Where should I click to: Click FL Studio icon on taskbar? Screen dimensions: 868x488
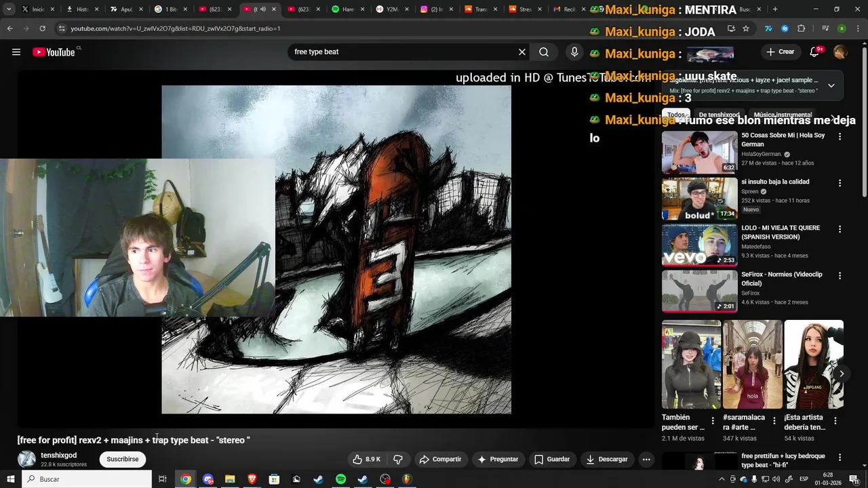(407, 479)
